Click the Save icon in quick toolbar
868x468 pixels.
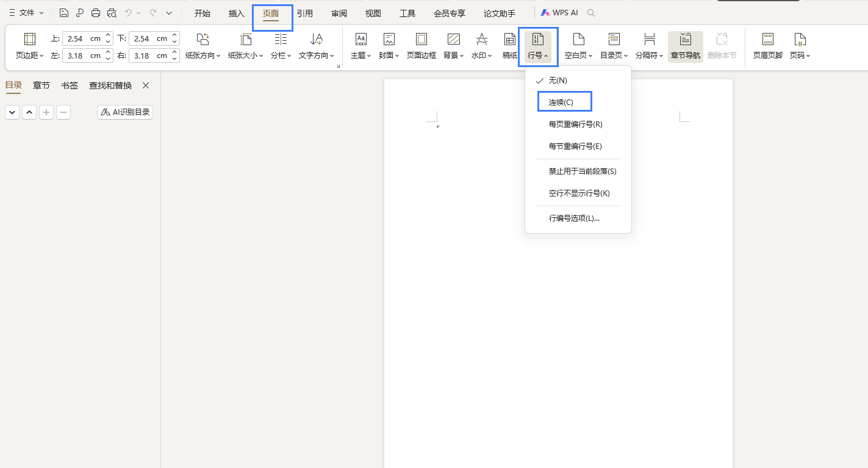pyautogui.click(x=64, y=13)
